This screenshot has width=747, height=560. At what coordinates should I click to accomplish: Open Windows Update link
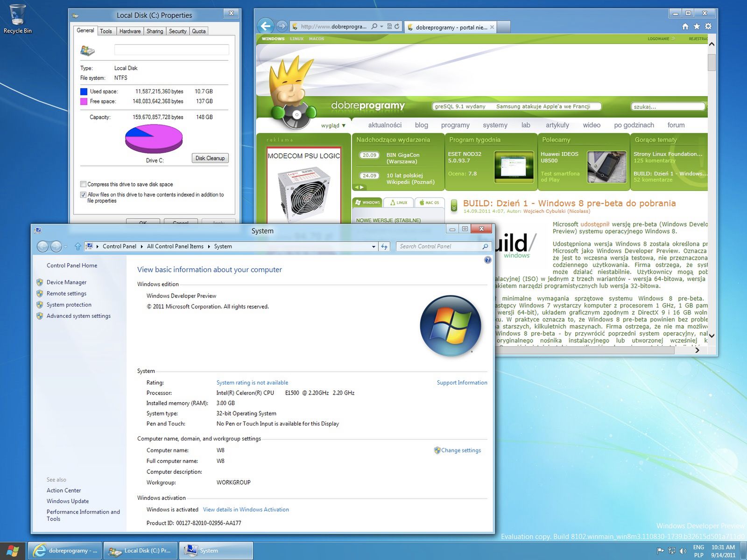(68, 501)
